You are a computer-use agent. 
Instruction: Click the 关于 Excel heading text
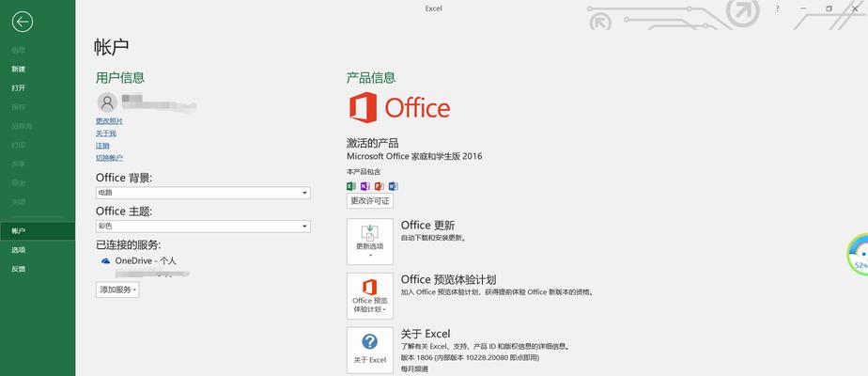426,334
